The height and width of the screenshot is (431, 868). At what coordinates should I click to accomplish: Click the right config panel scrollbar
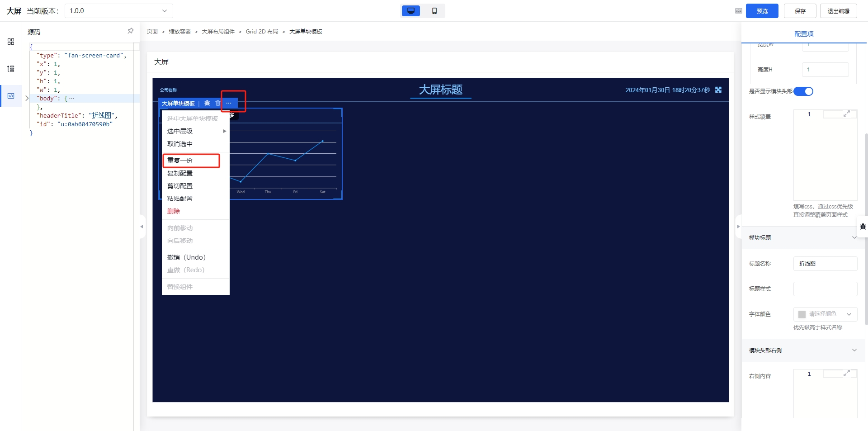tap(866, 229)
